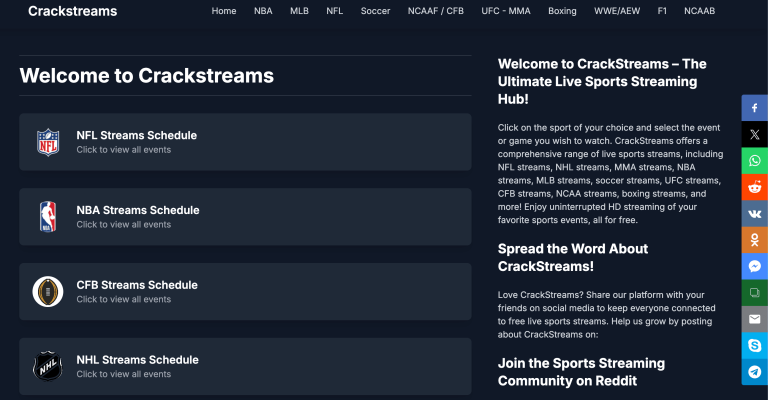This screenshot has height=400, width=768.
Task: Open the NBA menu item
Action: [x=263, y=12]
